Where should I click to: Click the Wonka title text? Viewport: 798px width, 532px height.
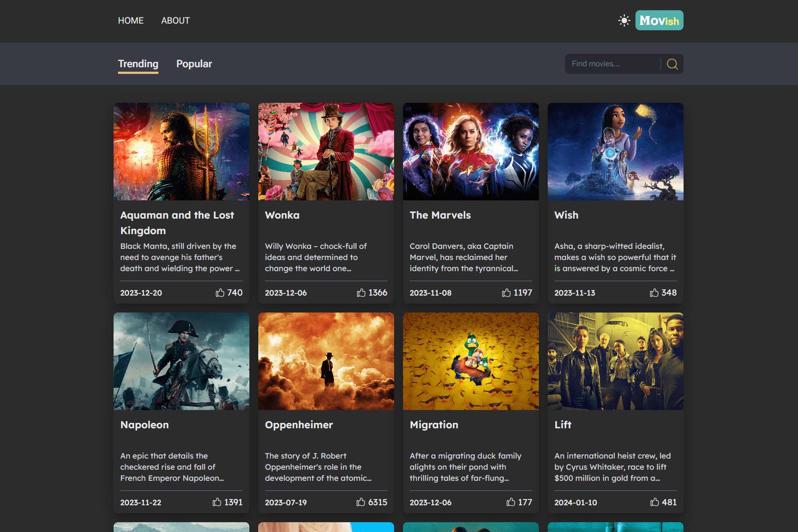click(x=282, y=215)
